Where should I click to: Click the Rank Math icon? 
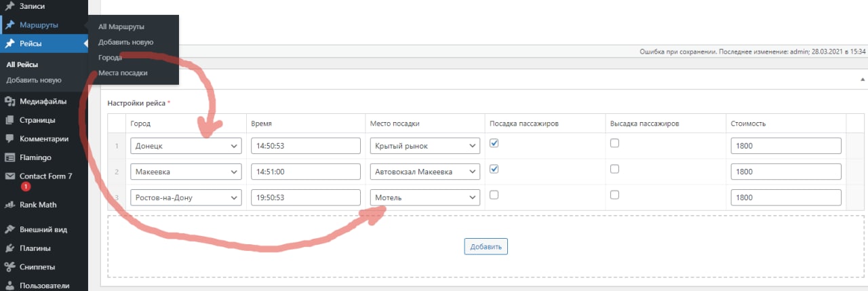pyautogui.click(x=9, y=205)
